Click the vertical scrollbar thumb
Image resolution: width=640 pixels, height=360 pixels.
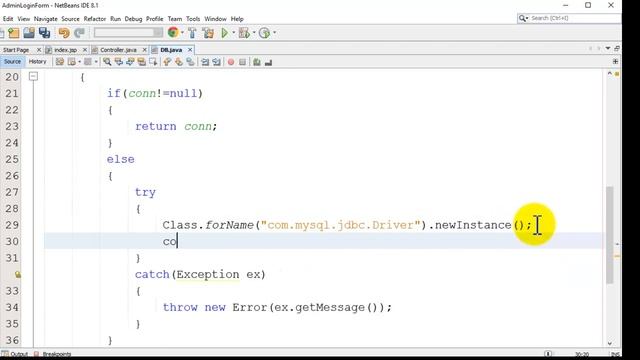coord(610,235)
